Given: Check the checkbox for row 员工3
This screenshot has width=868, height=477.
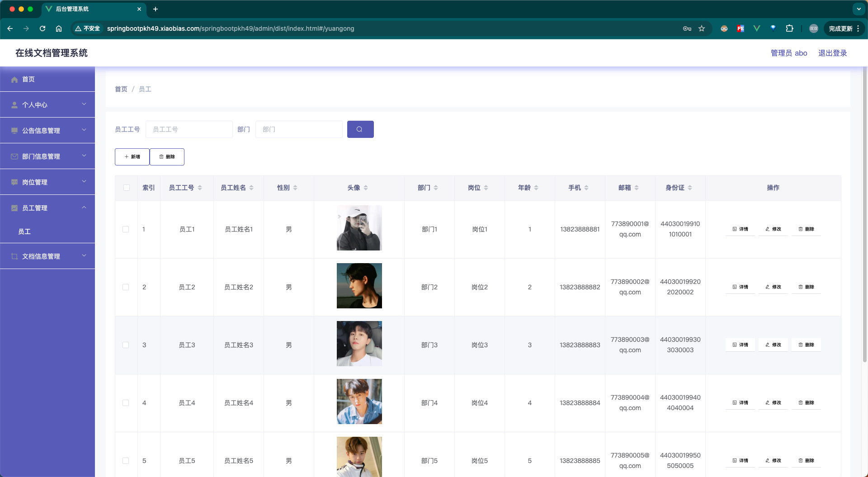Looking at the screenshot, I should (126, 345).
